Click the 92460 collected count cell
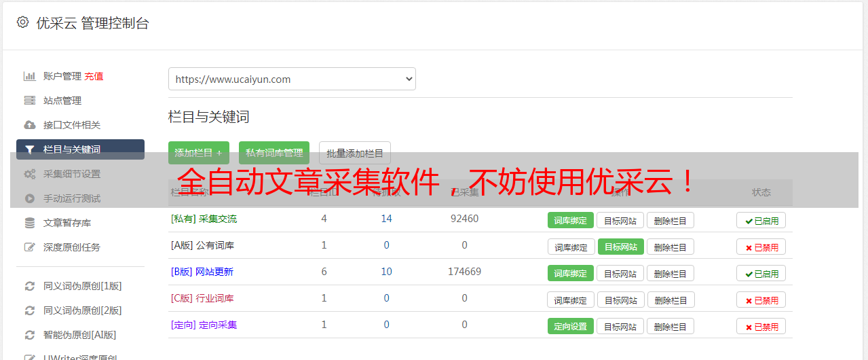This screenshot has width=868, height=360. (x=464, y=219)
